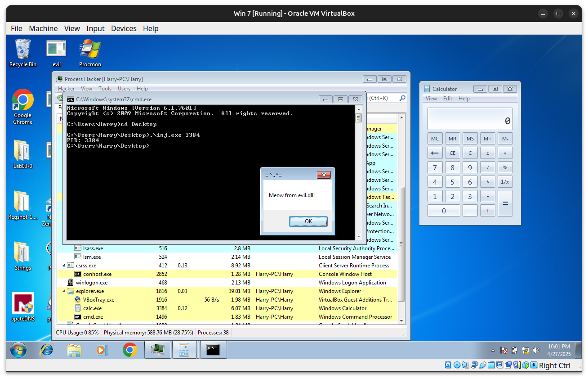Click the VirtualBox hard disk activity icon

coord(448,365)
